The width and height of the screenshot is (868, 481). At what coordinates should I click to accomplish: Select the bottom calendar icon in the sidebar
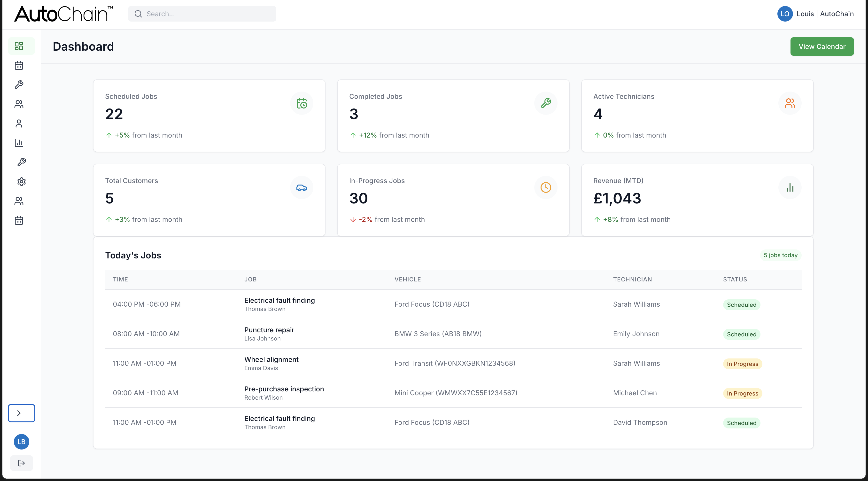click(x=19, y=220)
